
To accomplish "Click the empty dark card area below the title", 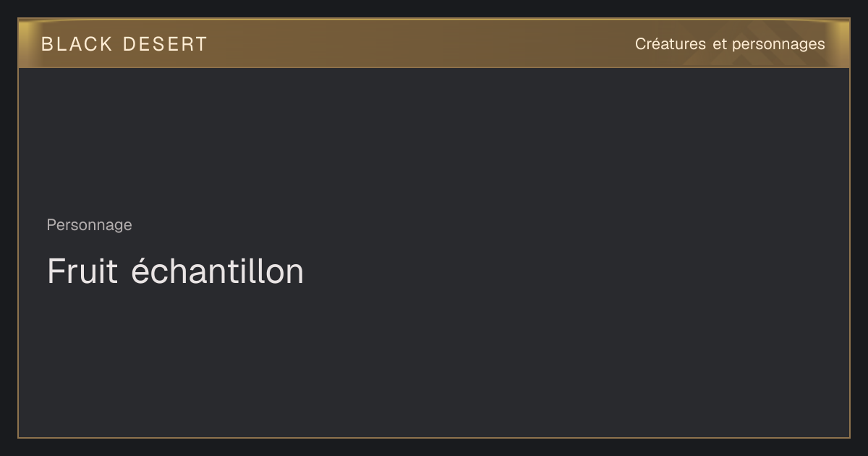I will [x=434, y=362].
